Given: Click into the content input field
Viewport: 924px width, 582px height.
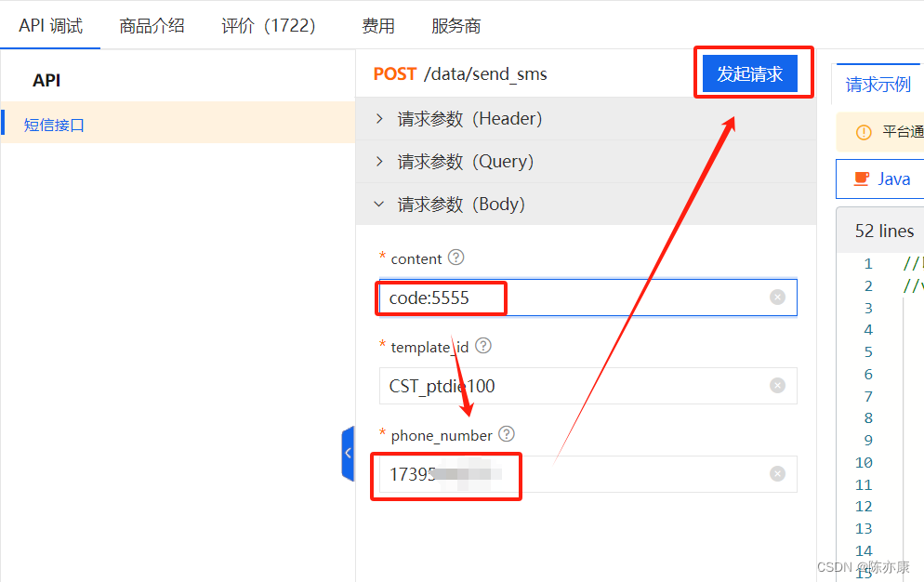Looking at the screenshot, I should (588, 298).
